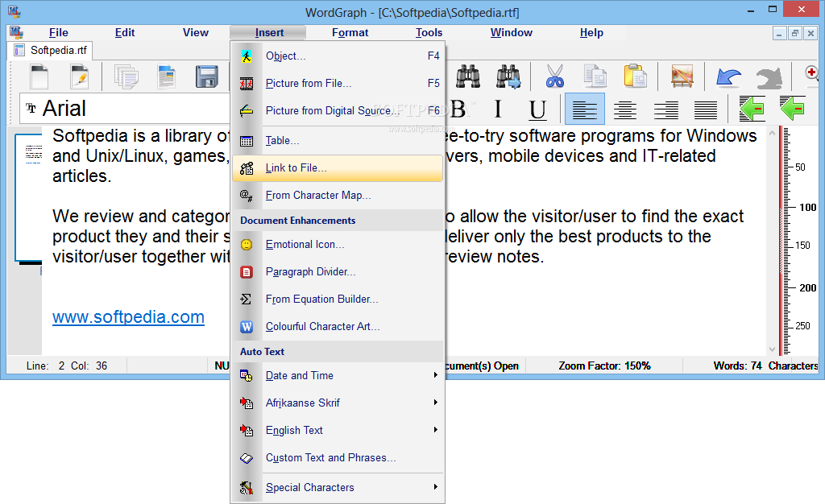Toggle Italic formatting button

[x=498, y=109]
